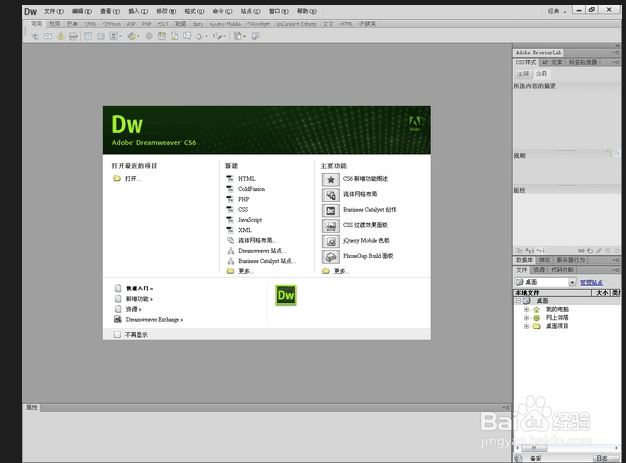The width and height of the screenshot is (626, 463).
Task: Insert a horizontal rule icon
Action: tap(73, 36)
